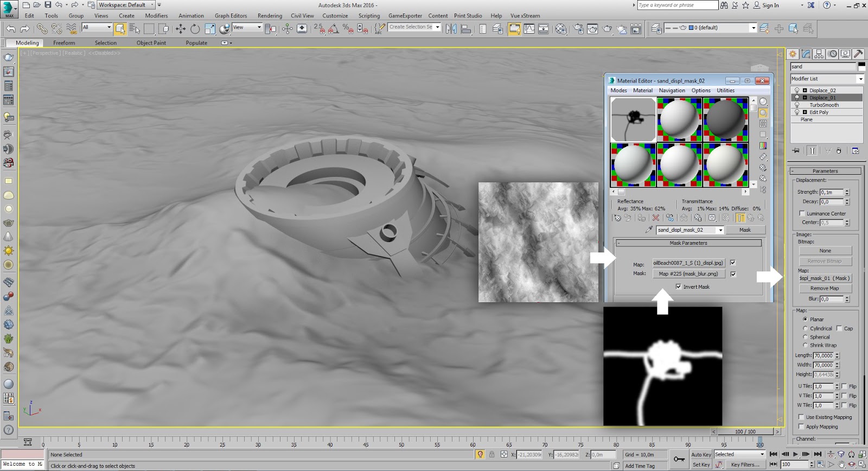Viewport: 868px width, 471px height.
Task: Click the Remove Map button
Action: click(825, 289)
